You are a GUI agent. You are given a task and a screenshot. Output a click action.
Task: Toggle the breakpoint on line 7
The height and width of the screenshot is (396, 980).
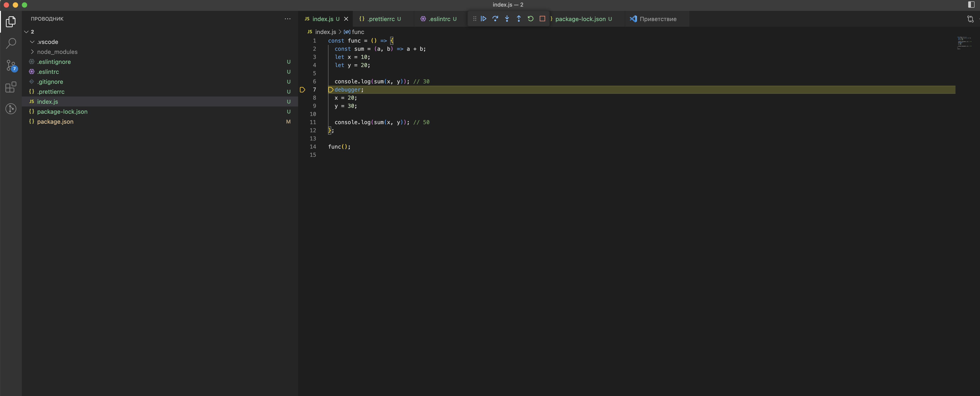coord(302,90)
